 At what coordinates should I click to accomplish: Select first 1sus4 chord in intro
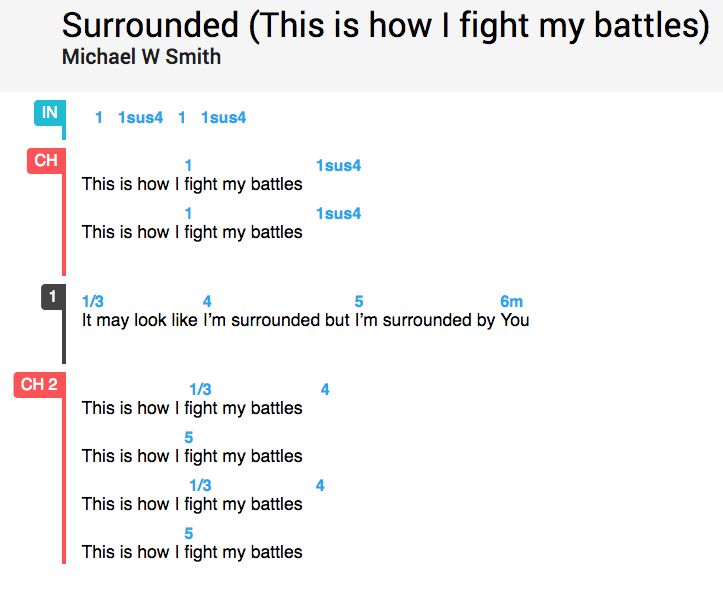tap(141, 118)
